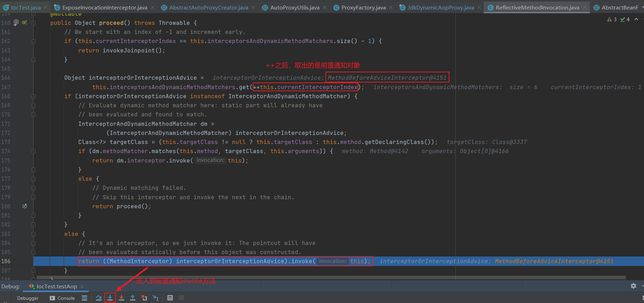Switch to the IocTest.java tab

click(25, 7)
